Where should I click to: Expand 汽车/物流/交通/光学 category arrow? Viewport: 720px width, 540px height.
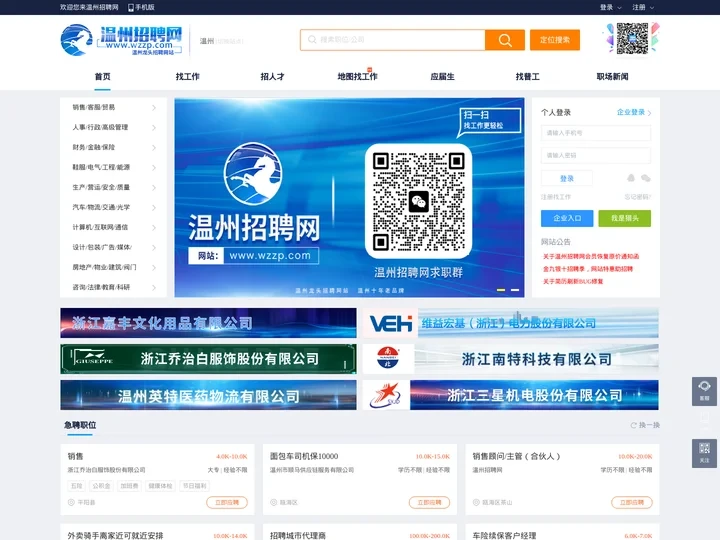[154, 208]
